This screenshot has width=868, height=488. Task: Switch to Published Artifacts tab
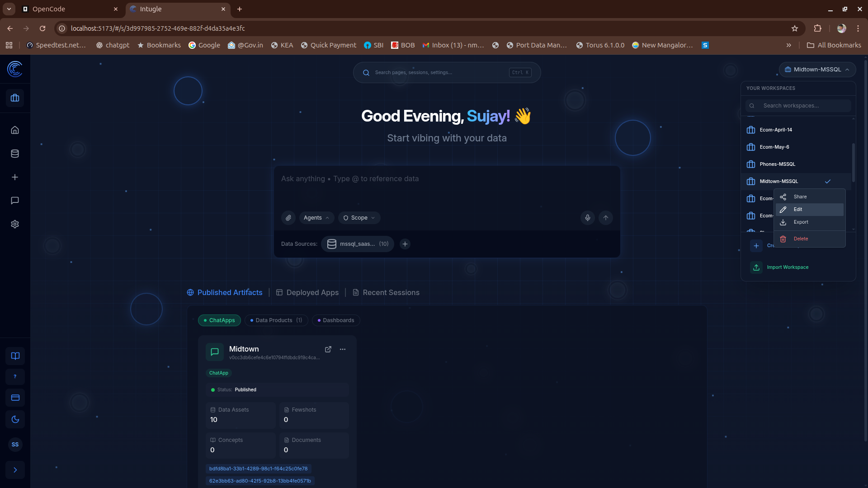click(x=225, y=293)
